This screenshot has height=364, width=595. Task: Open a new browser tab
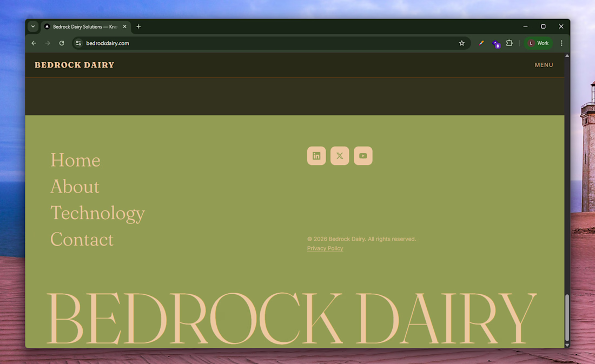pyautogui.click(x=138, y=27)
